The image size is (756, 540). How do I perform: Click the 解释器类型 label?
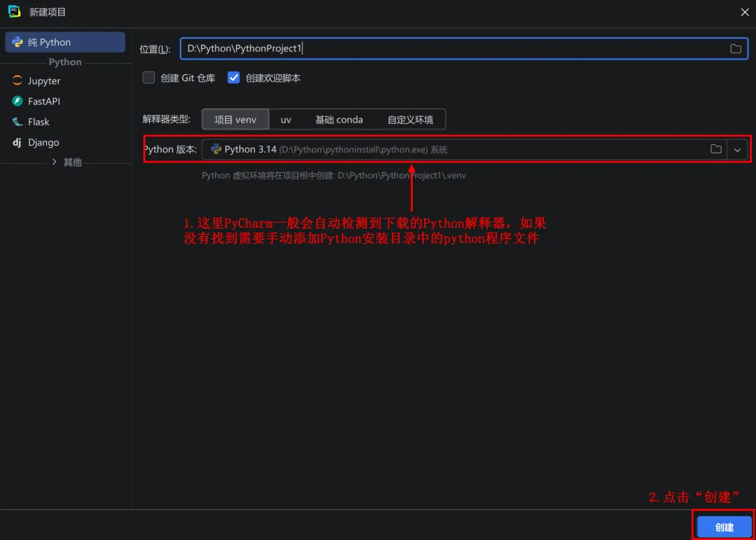click(167, 120)
